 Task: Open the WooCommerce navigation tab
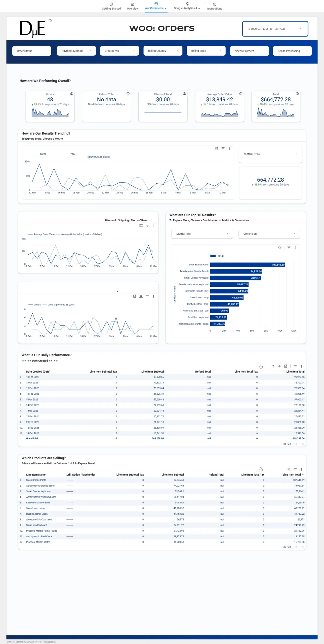point(156,6)
